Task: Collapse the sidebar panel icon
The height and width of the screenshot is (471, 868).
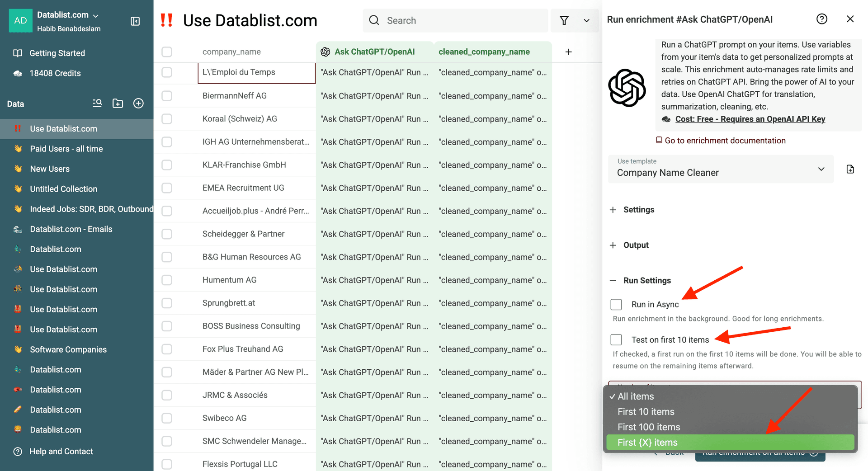Action: [x=135, y=21]
